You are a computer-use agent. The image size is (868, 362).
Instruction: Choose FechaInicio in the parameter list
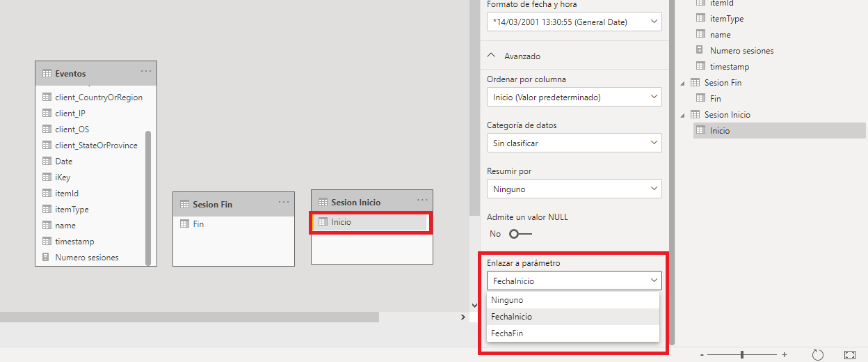point(573,317)
